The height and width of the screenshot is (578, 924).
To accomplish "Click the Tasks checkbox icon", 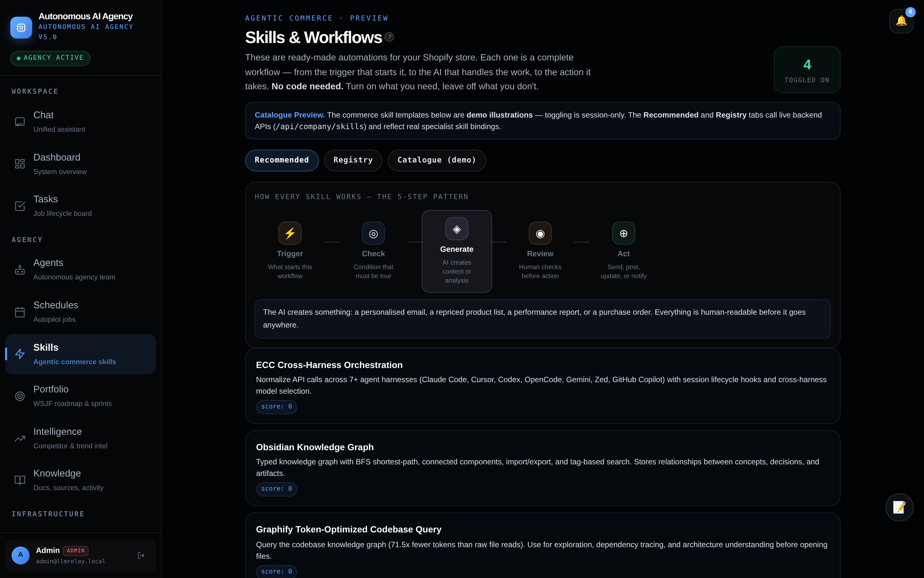I will click(20, 206).
